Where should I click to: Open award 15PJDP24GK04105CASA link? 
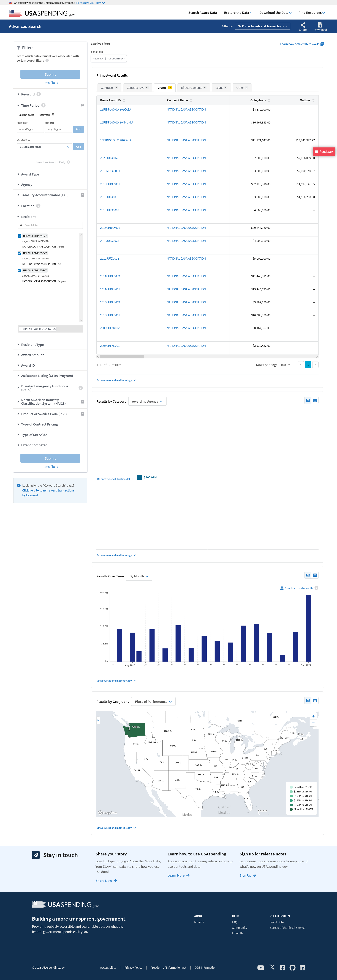coord(115,109)
